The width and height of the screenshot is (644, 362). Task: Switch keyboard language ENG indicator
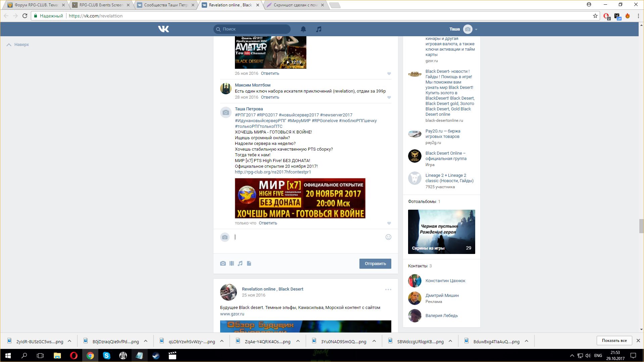point(598,356)
